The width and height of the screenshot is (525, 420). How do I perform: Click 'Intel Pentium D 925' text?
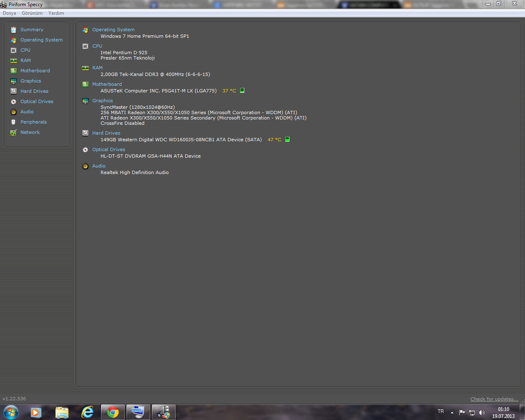pos(124,53)
